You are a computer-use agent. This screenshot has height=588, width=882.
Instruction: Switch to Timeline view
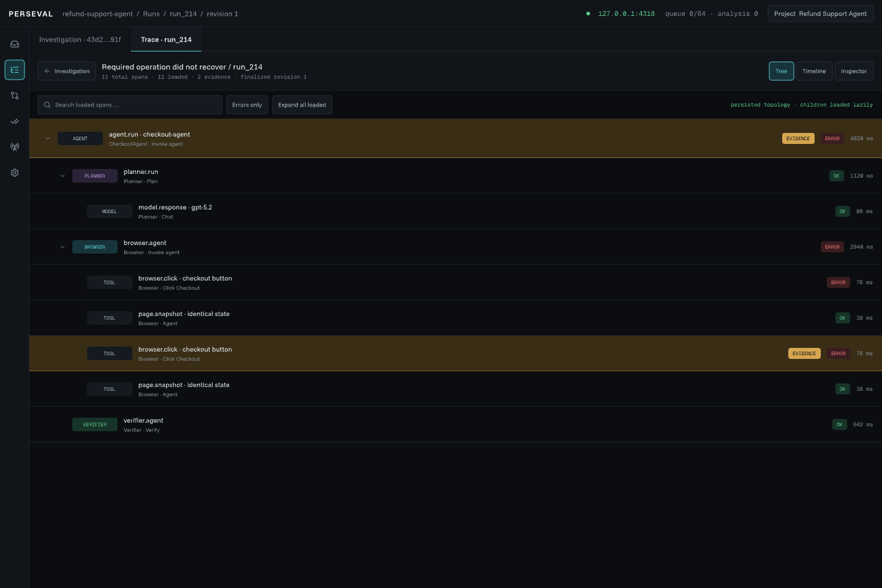point(814,71)
